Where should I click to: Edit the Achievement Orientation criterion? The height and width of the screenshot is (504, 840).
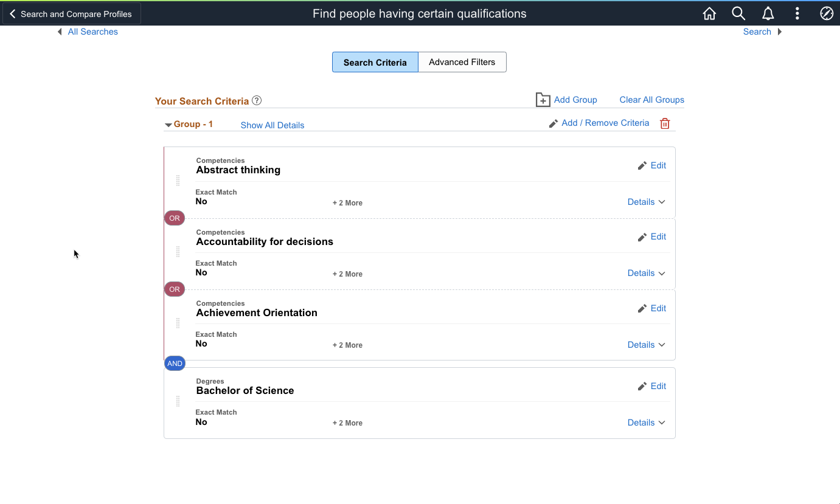(x=652, y=308)
